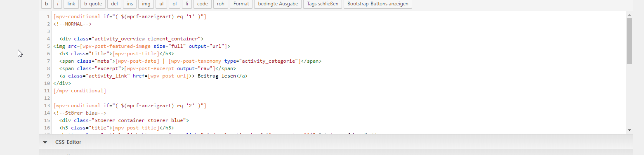Click line number 3 in the gutter

[48, 31]
